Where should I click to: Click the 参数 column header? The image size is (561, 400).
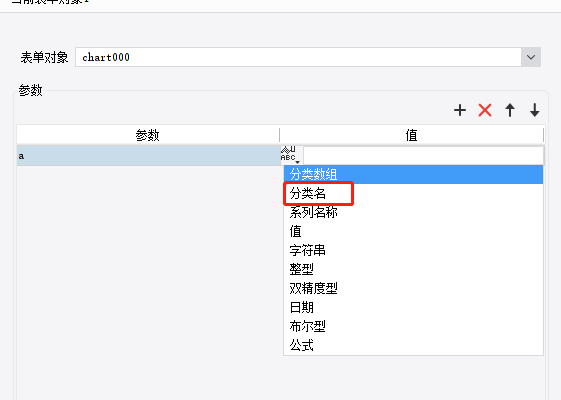pos(148,135)
